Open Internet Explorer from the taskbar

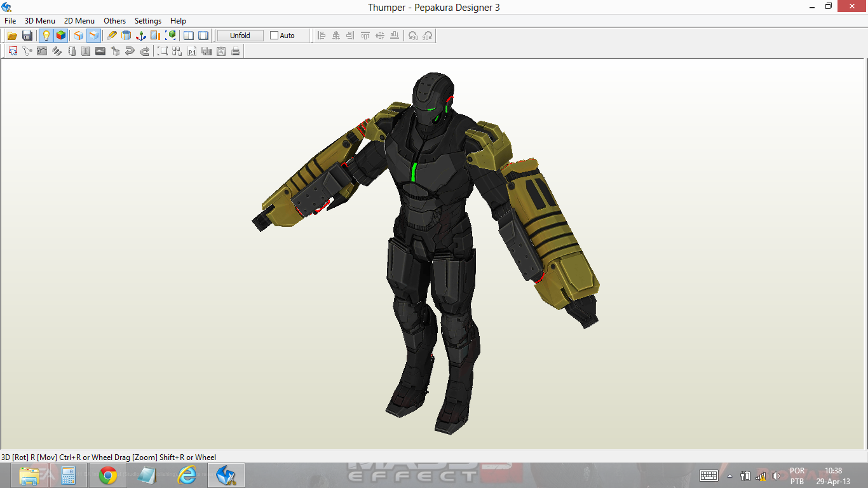click(x=187, y=475)
